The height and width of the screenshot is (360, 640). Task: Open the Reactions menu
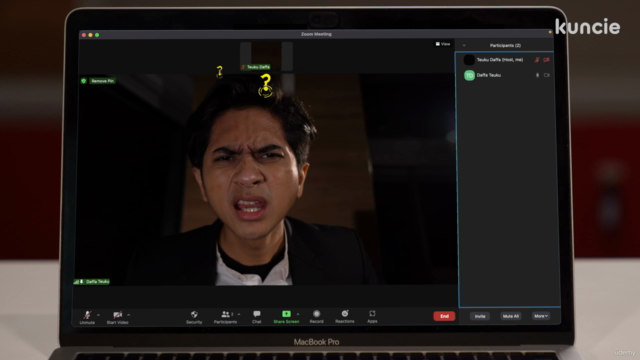pos(345,316)
